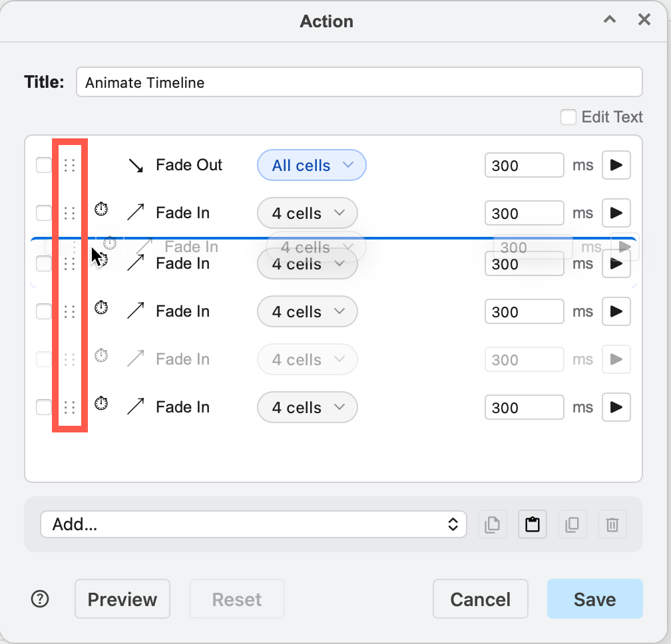
Task: Click the Fade Out label text
Action: click(189, 165)
